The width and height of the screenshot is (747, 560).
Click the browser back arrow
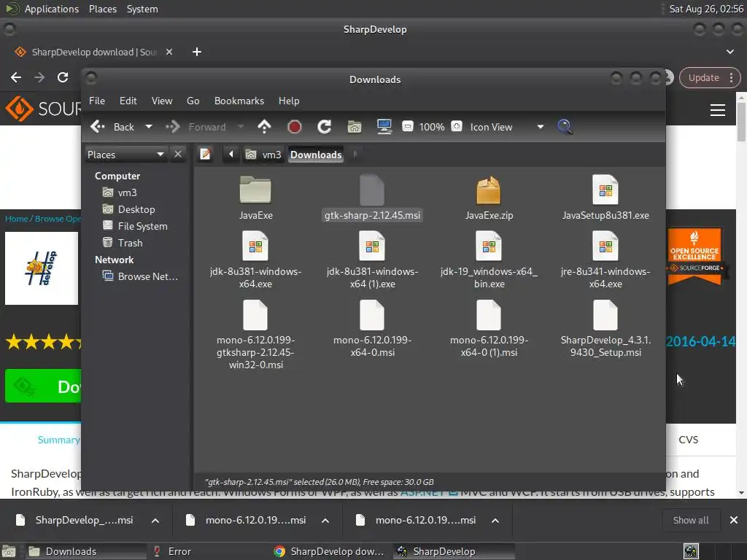click(x=16, y=77)
